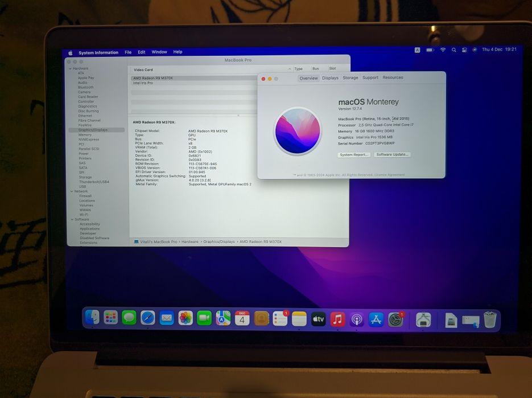
Task: Open the System Information menu
Action: (x=98, y=52)
